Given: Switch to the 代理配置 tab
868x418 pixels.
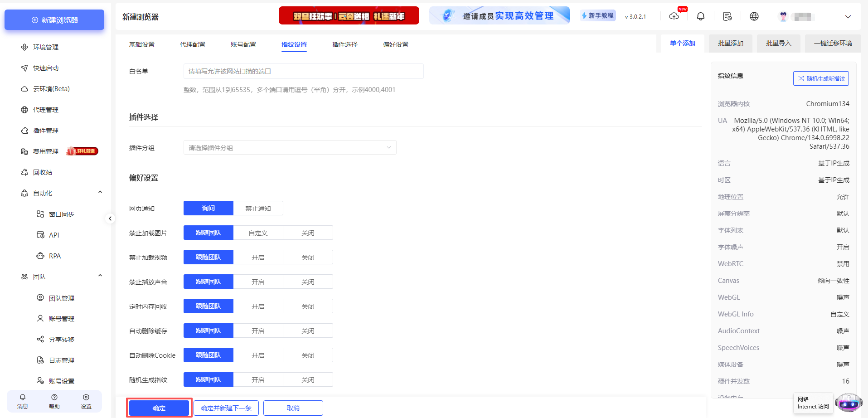Looking at the screenshot, I should pyautogui.click(x=192, y=44).
